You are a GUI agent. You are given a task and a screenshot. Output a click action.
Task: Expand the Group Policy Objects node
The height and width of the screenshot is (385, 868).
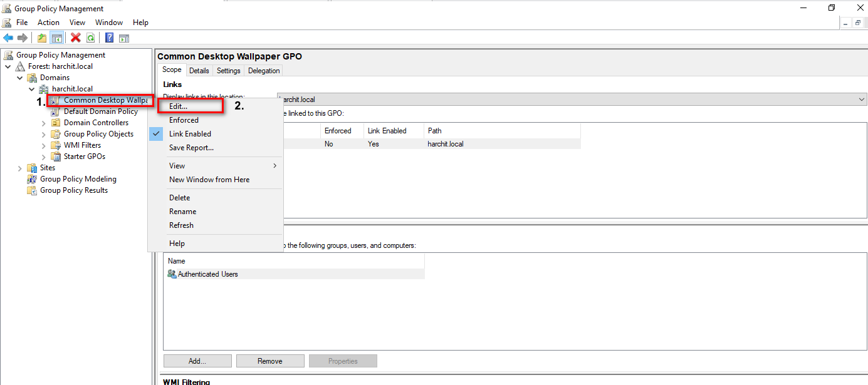click(44, 134)
